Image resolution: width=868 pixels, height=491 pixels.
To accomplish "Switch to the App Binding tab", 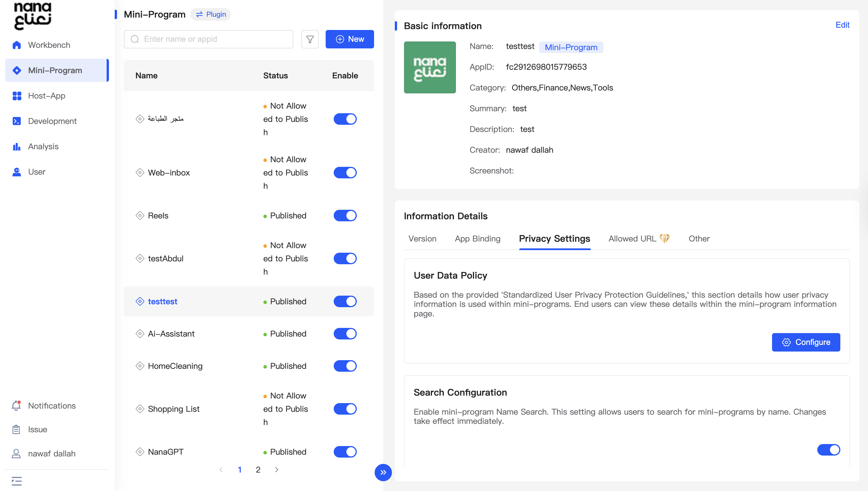I will tap(477, 239).
